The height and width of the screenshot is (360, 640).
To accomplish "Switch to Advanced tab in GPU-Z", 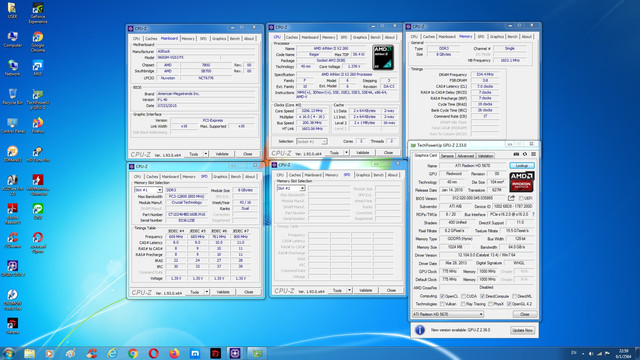I will click(465, 156).
